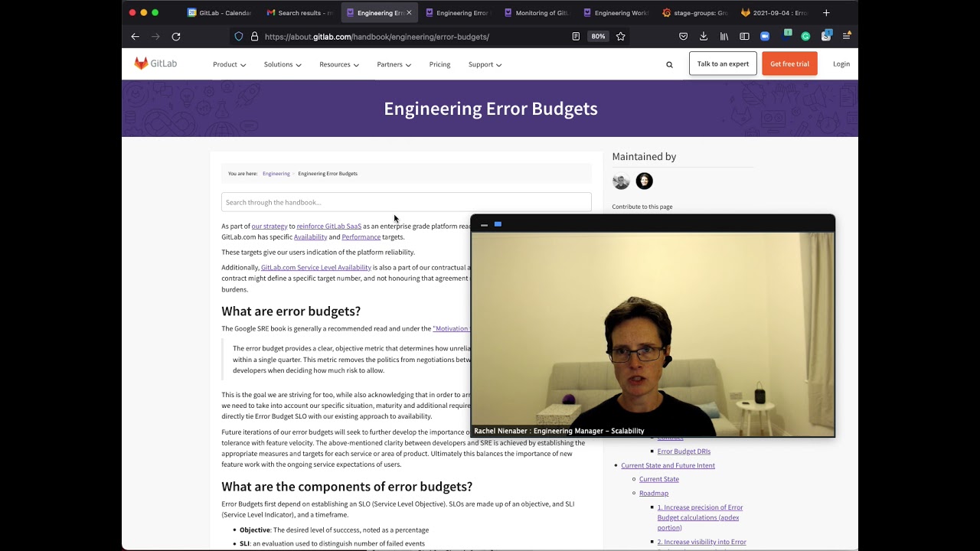Jump to Increase visibility into Error item
The width and height of the screenshot is (980, 551).
[x=701, y=542]
